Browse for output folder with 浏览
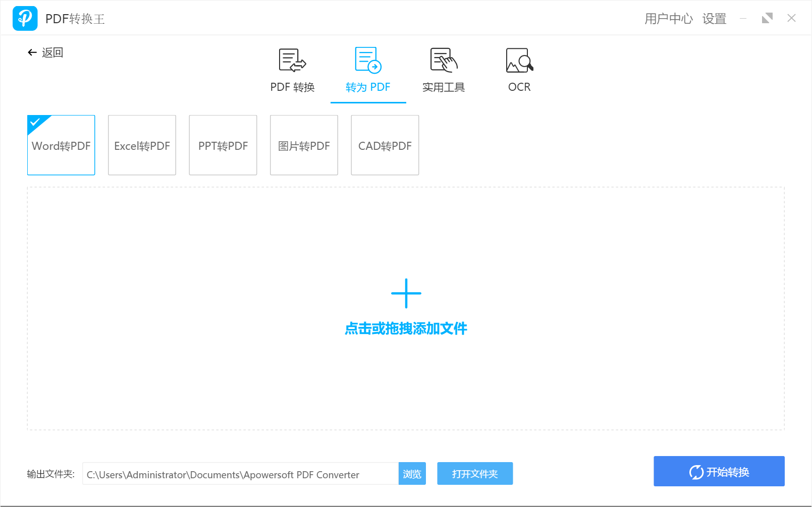Screen dimensions: 812x507 point(412,474)
